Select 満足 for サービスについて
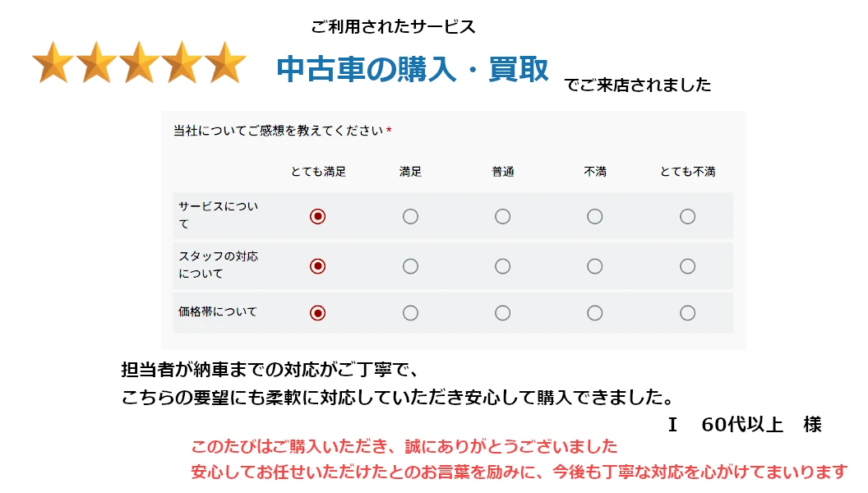This screenshot has width=868, height=493. pyautogui.click(x=410, y=216)
